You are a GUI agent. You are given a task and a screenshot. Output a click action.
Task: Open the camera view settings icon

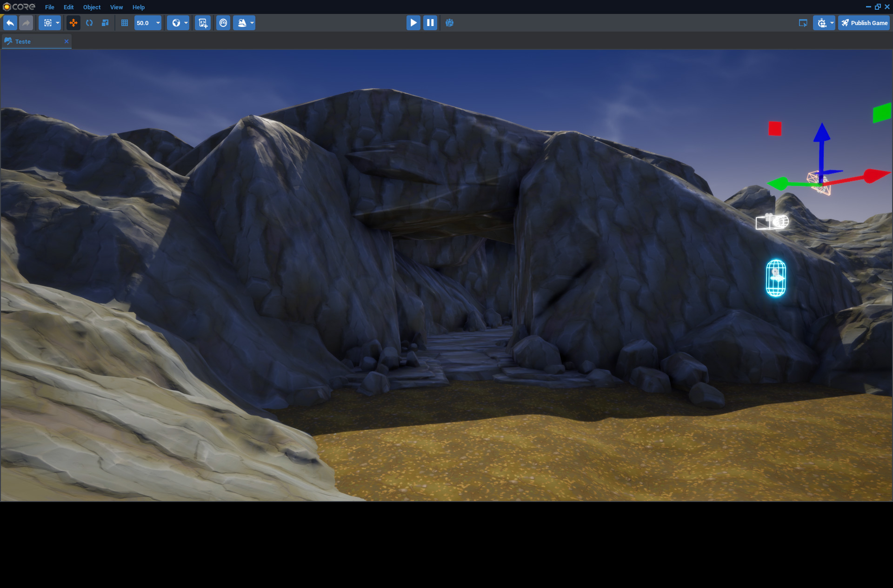[x=822, y=23]
